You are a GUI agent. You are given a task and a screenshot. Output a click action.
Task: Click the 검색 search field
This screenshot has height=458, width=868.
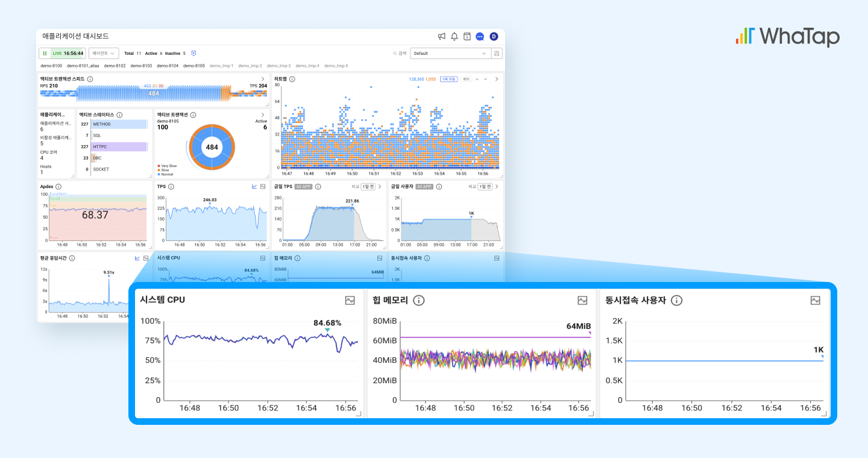pyautogui.click(x=400, y=54)
